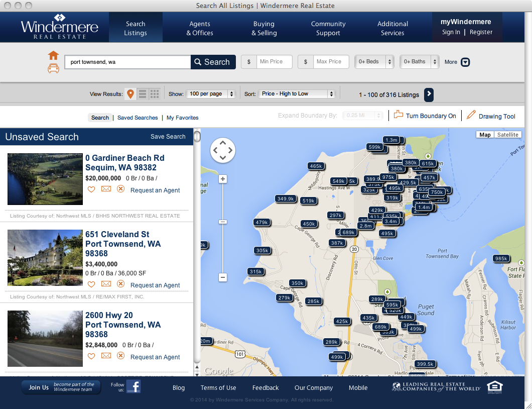Open the Search Listings menu

(x=136, y=28)
